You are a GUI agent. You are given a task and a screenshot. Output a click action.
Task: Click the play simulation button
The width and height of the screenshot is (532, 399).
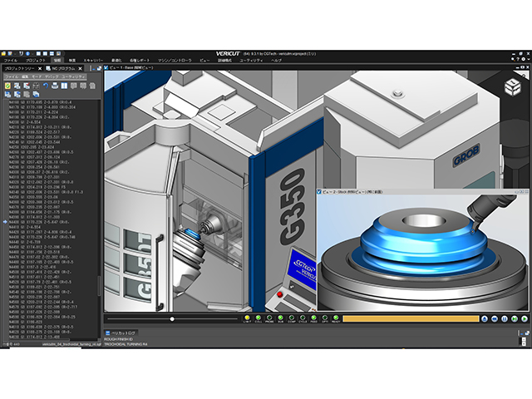[525, 319]
